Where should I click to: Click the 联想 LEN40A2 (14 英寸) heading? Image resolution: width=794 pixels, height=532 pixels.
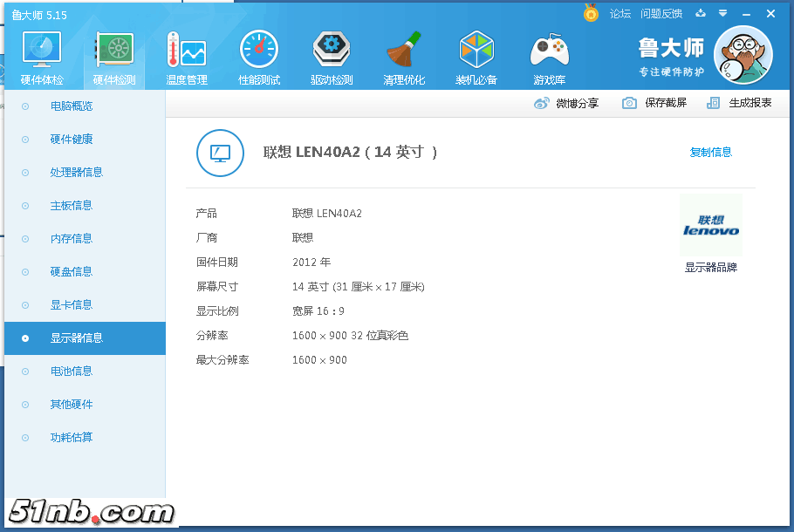tap(350, 153)
